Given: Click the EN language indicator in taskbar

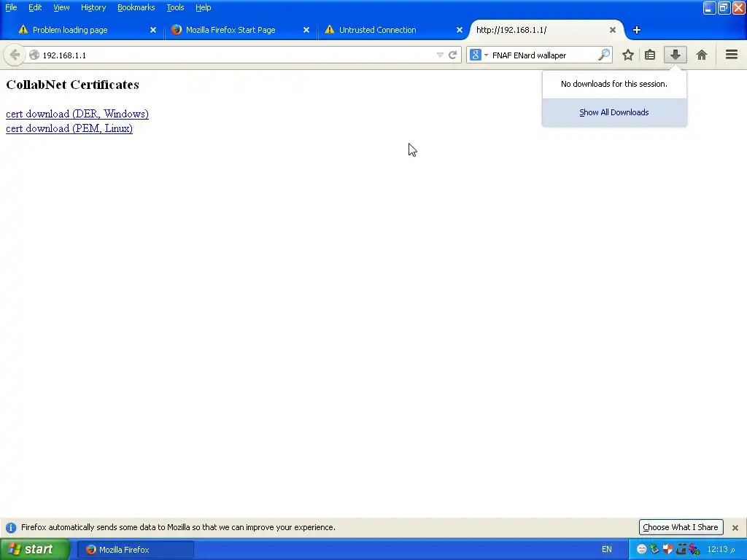Looking at the screenshot, I should (x=606, y=550).
